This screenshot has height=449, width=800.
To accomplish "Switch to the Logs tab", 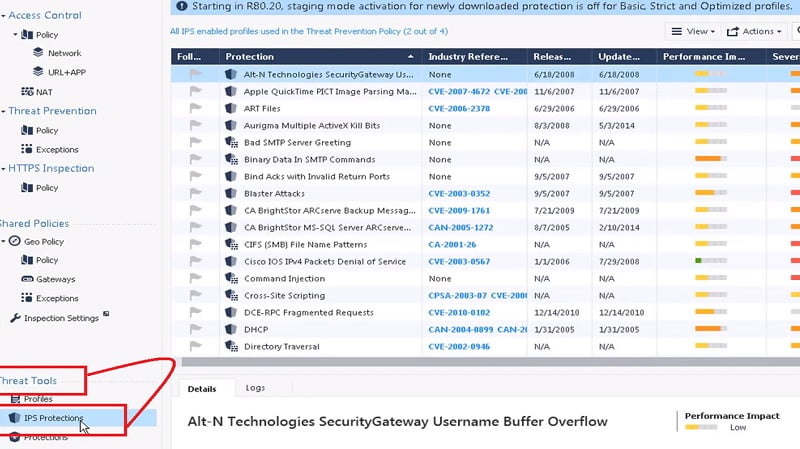I will click(255, 388).
